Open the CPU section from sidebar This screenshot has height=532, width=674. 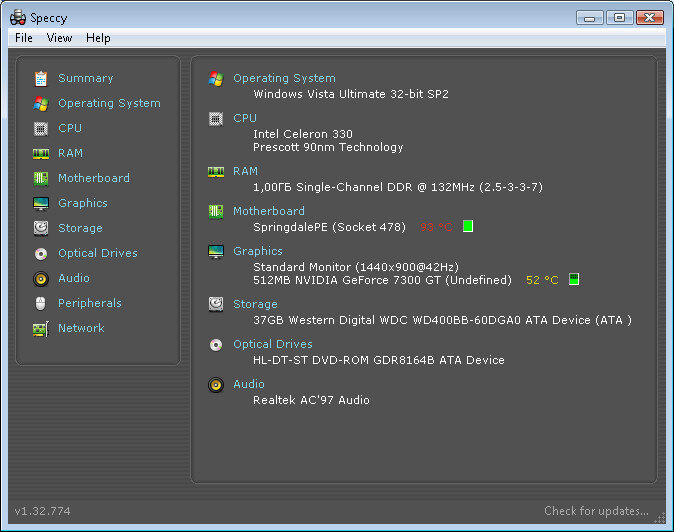coord(70,128)
